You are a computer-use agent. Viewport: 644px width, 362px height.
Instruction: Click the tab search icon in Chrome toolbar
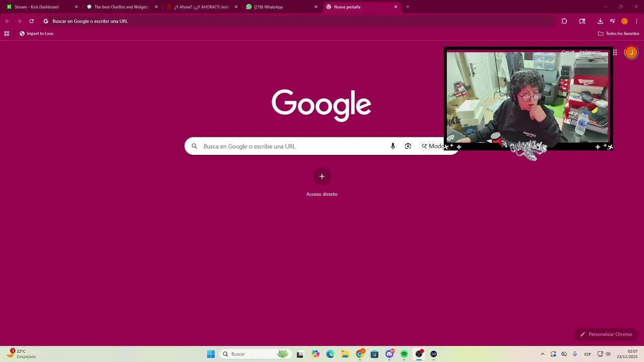click(x=582, y=21)
